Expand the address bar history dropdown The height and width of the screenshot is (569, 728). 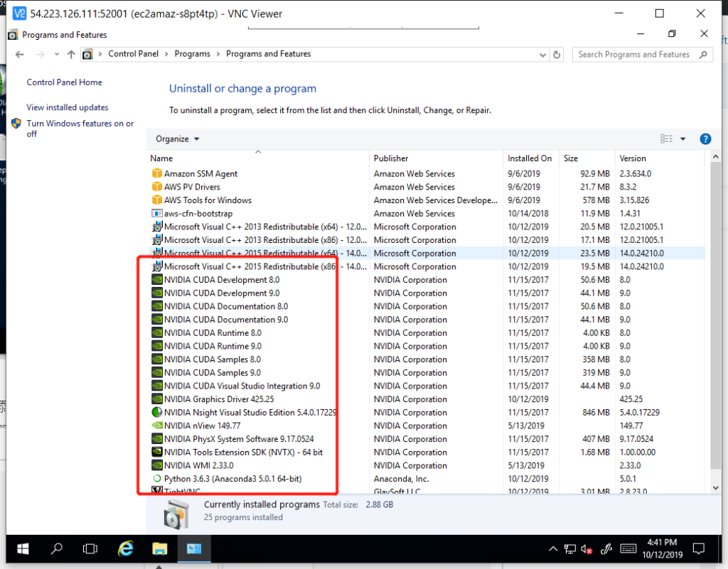544,55
